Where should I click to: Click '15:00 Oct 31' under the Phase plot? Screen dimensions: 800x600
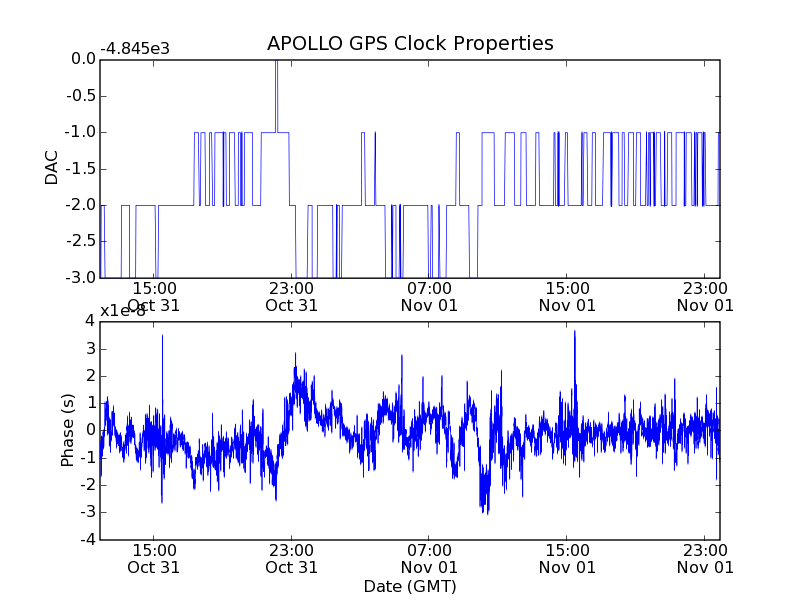point(154,559)
